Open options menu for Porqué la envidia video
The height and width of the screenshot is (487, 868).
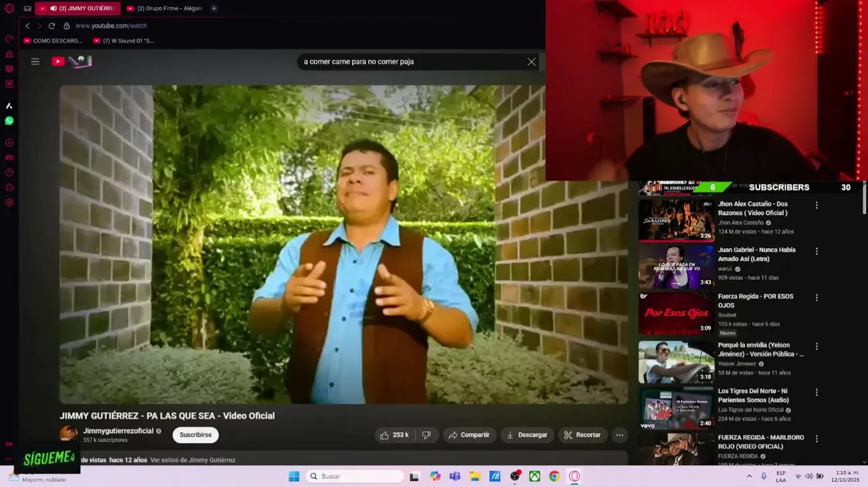(817, 346)
